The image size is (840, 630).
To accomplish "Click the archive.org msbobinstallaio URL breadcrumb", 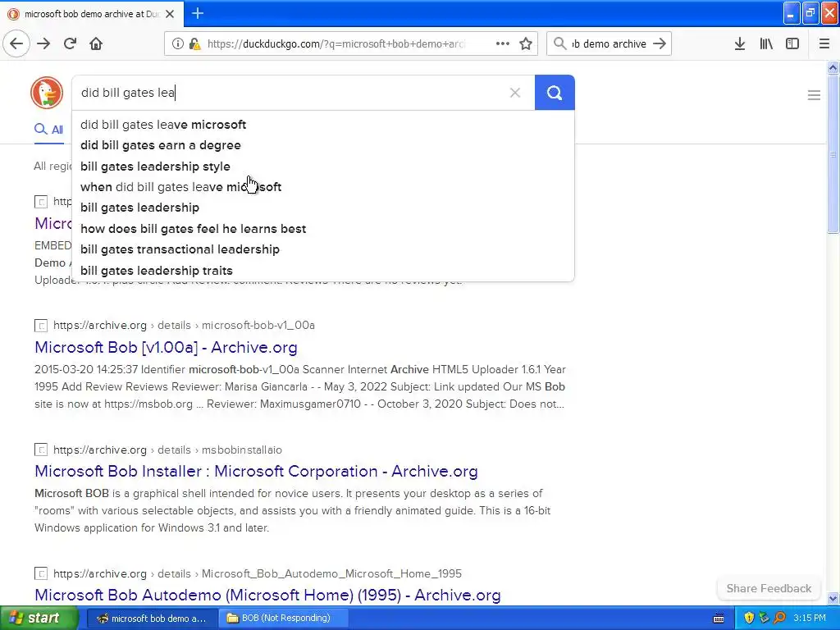I will click(x=167, y=450).
